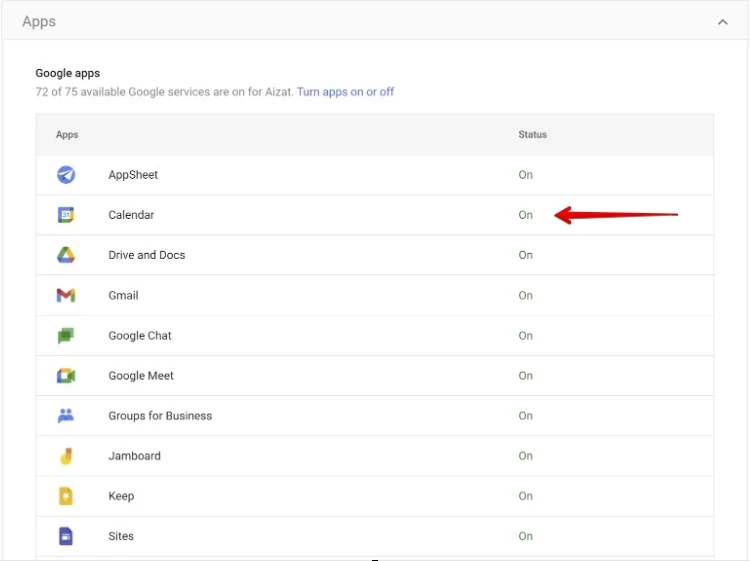Click the On status for AppSheet

pyautogui.click(x=525, y=175)
